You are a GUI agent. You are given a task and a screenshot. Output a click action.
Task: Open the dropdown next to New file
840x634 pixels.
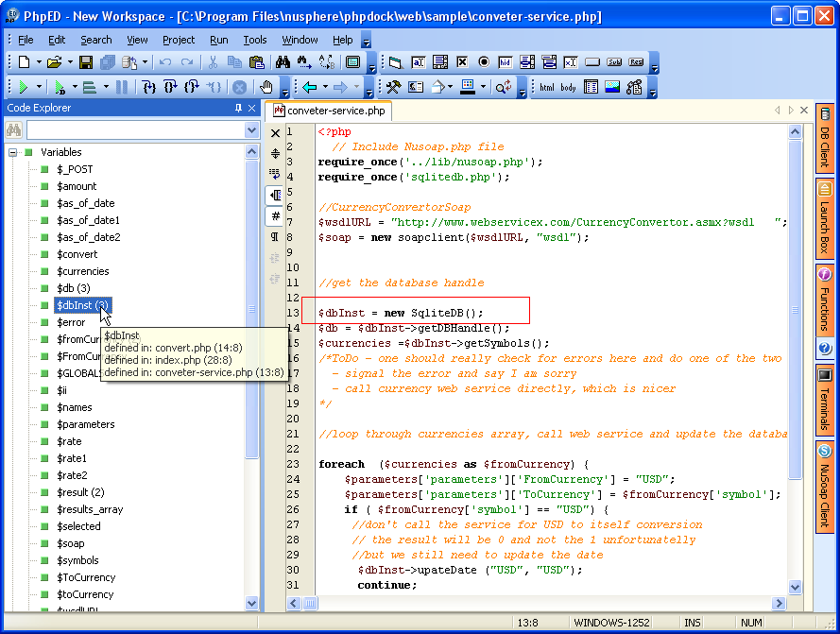tap(39, 62)
